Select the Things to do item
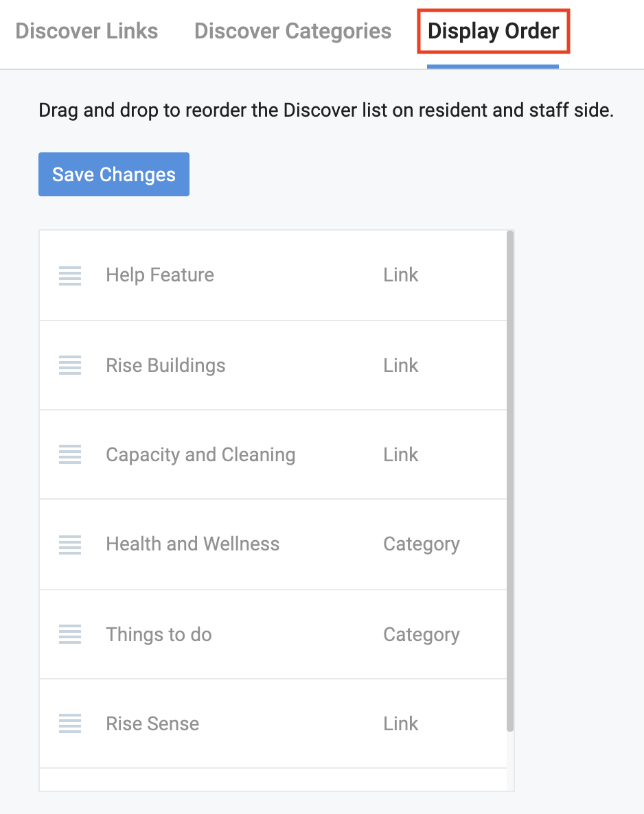 click(x=159, y=634)
